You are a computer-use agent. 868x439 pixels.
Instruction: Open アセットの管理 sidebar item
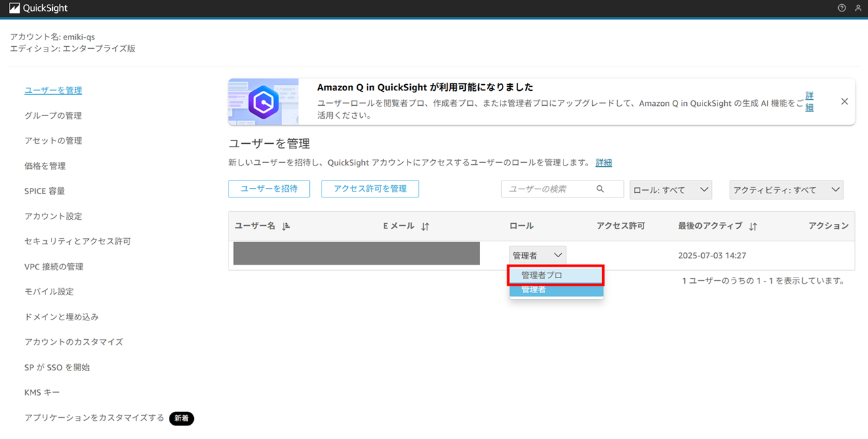[53, 140]
